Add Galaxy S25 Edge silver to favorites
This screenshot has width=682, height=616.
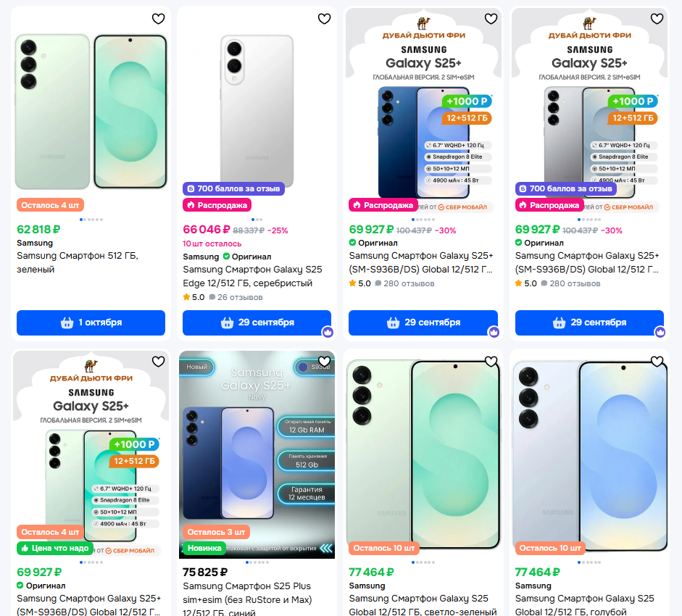325,19
